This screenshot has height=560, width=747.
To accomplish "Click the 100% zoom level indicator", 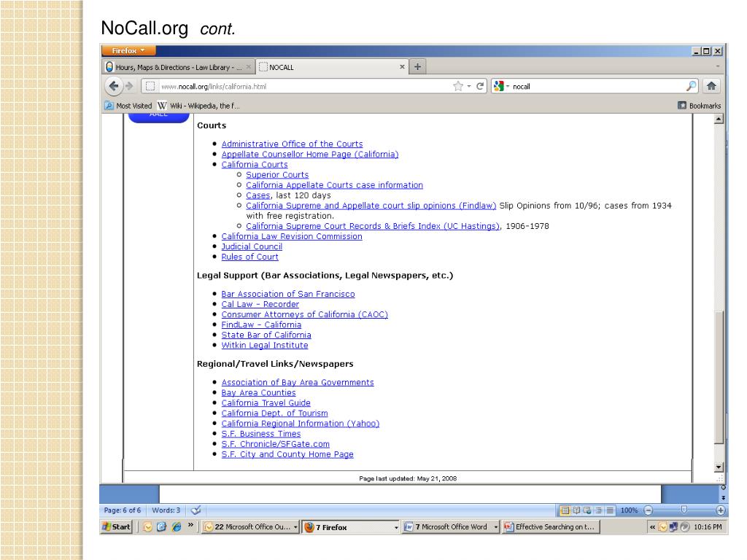I will 629,510.
